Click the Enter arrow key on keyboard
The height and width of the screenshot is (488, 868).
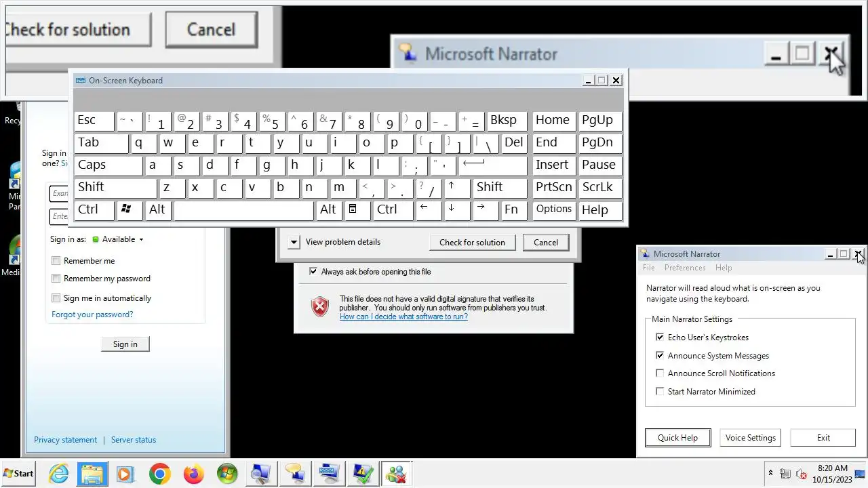[493, 165]
